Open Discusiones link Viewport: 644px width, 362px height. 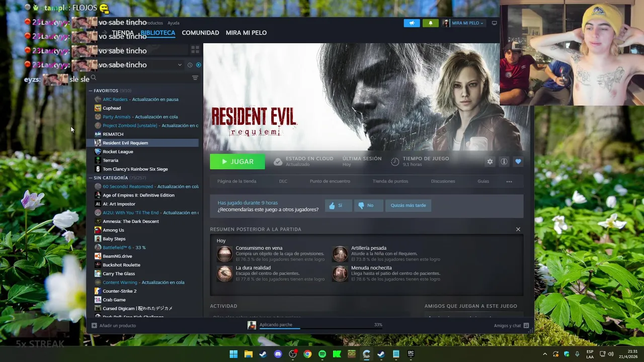point(443,182)
